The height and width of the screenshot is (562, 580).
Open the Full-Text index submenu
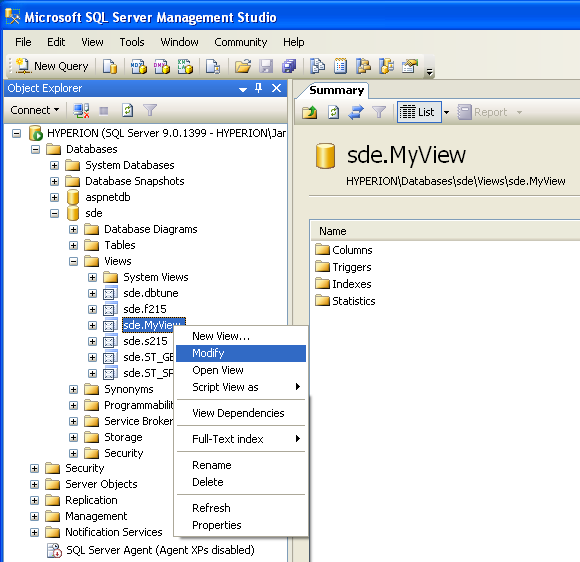click(241, 439)
